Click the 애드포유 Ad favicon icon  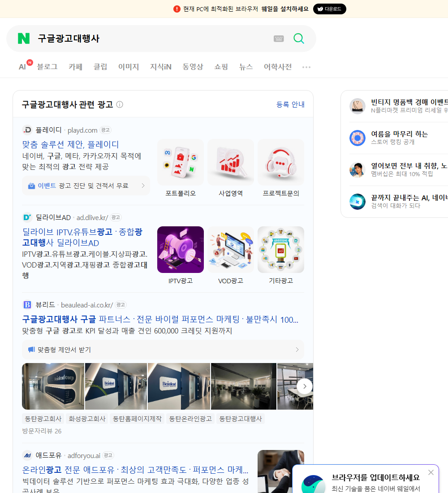pos(27,455)
